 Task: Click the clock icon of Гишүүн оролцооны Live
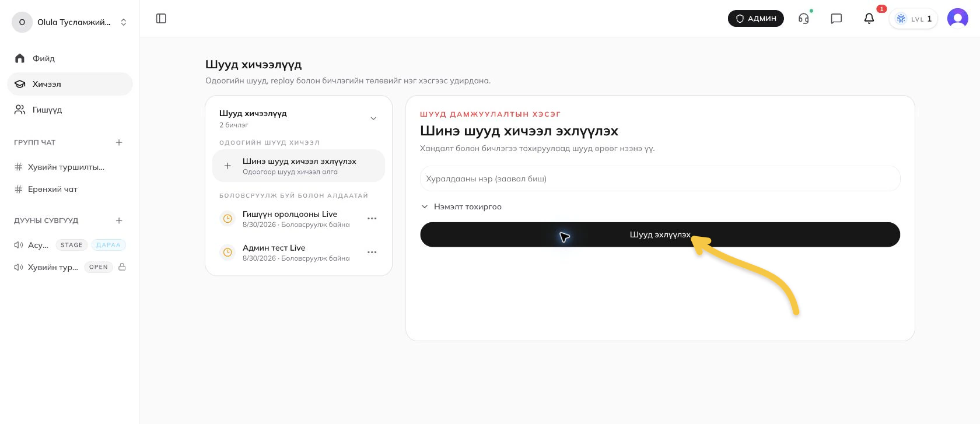tap(228, 219)
